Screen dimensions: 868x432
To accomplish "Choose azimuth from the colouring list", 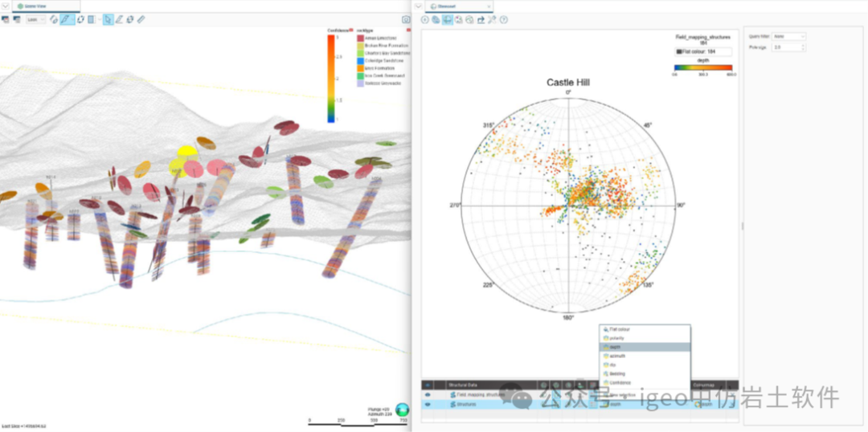I will (617, 356).
